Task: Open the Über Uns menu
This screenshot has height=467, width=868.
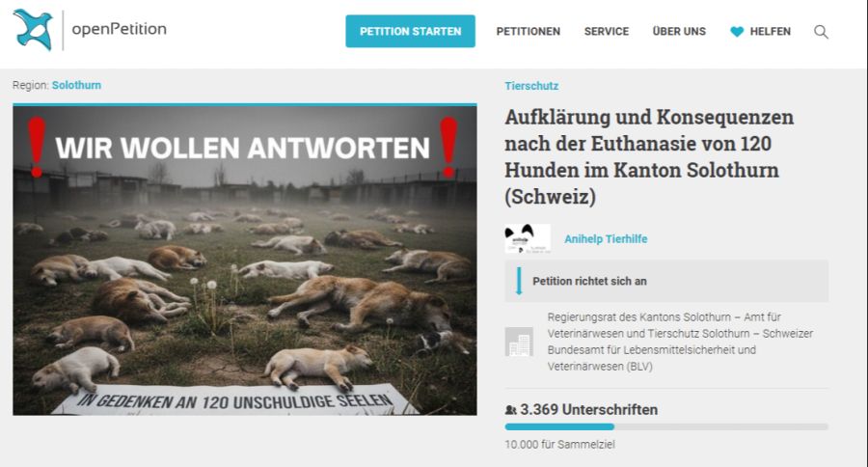Action: pos(679,32)
